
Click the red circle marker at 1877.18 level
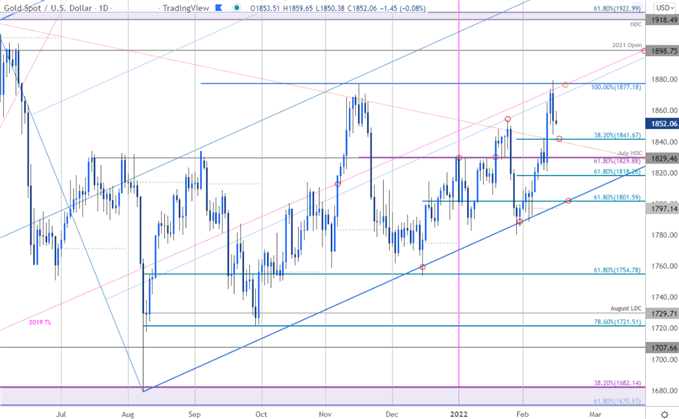pos(566,85)
